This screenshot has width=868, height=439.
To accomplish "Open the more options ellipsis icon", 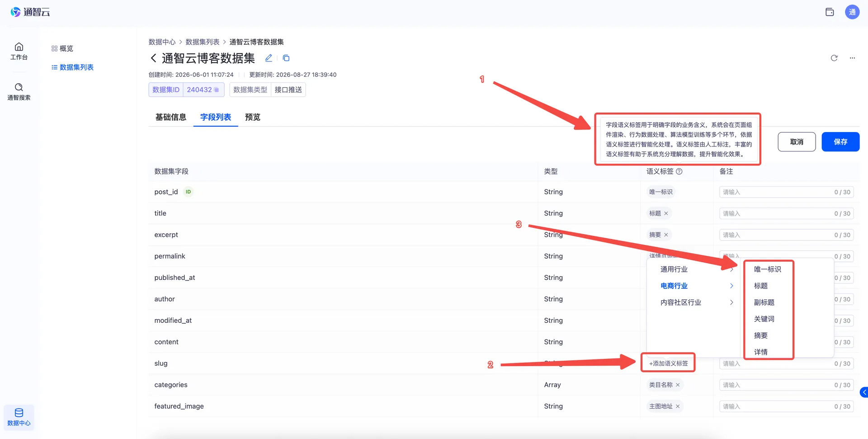I will pos(852,58).
